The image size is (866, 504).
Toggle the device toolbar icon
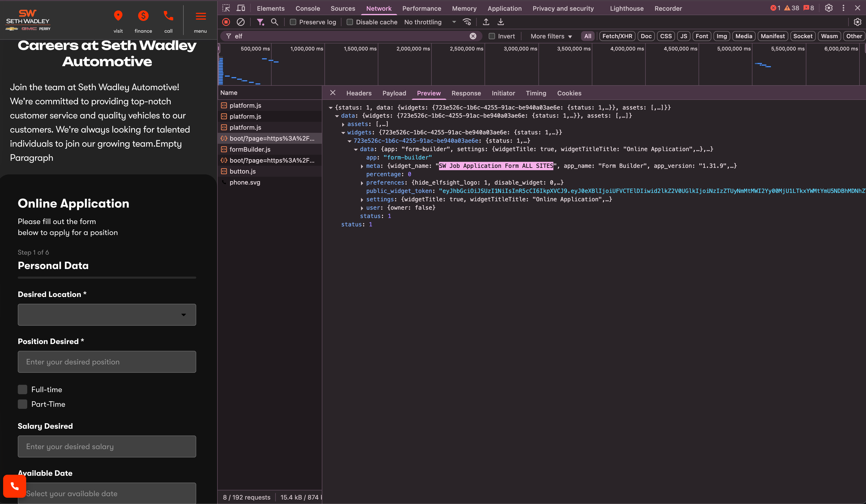[x=241, y=8]
